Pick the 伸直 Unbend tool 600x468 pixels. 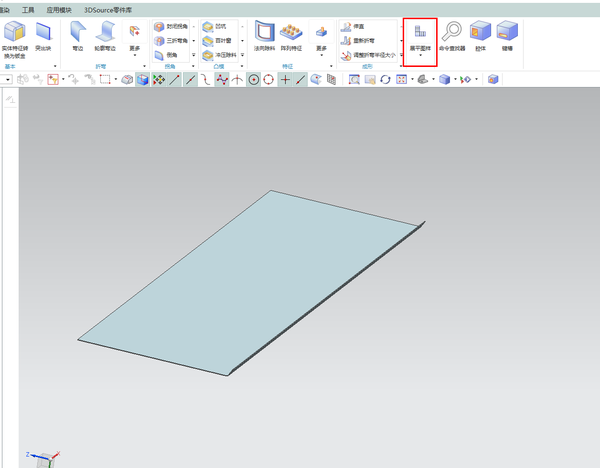pos(352,26)
